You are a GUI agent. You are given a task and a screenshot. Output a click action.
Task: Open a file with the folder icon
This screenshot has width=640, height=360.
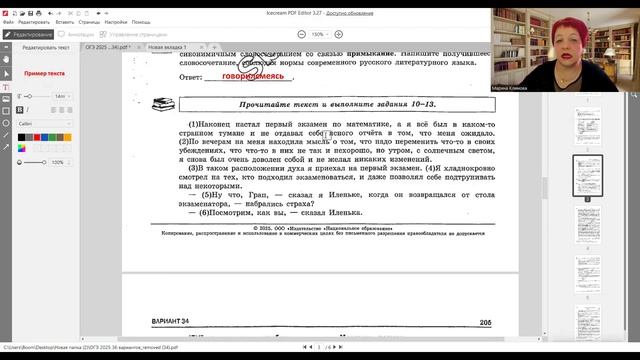coord(22,13)
